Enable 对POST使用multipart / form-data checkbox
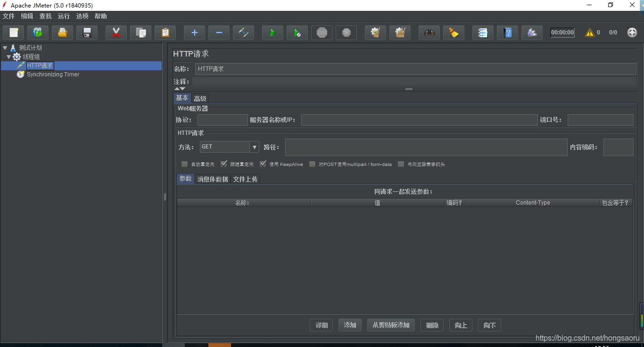644x347 pixels. tap(313, 164)
